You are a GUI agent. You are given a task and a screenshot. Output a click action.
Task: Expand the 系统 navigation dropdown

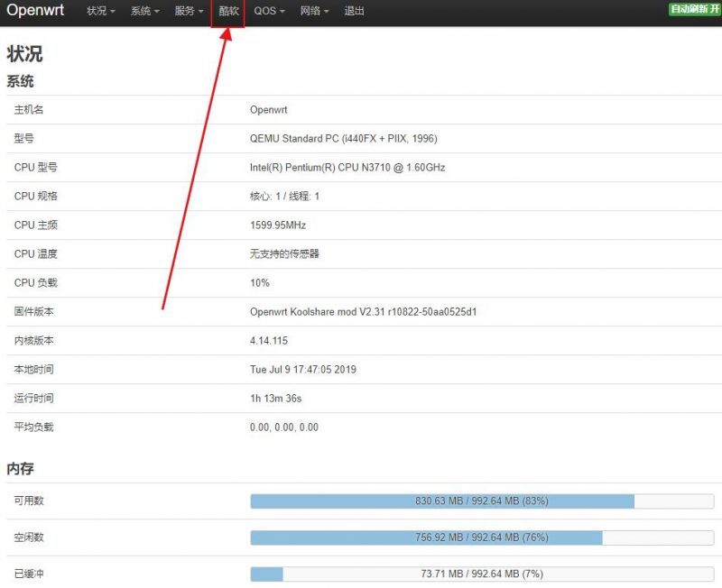[144, 12]
